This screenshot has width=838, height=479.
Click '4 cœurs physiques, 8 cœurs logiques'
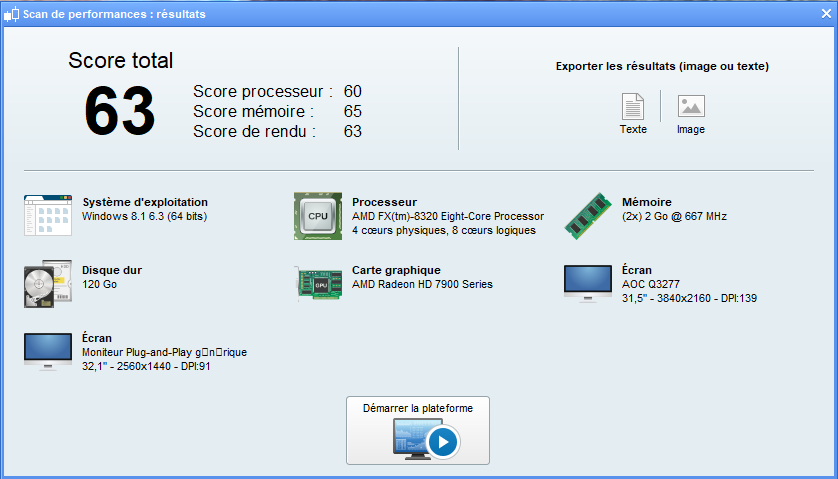pos(444,230)
